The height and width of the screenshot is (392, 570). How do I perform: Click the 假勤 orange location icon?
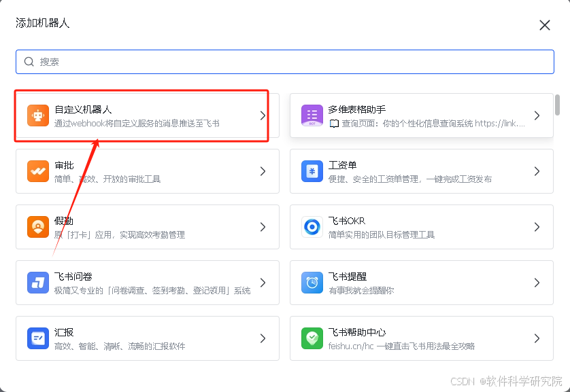[x=38, y=227]
